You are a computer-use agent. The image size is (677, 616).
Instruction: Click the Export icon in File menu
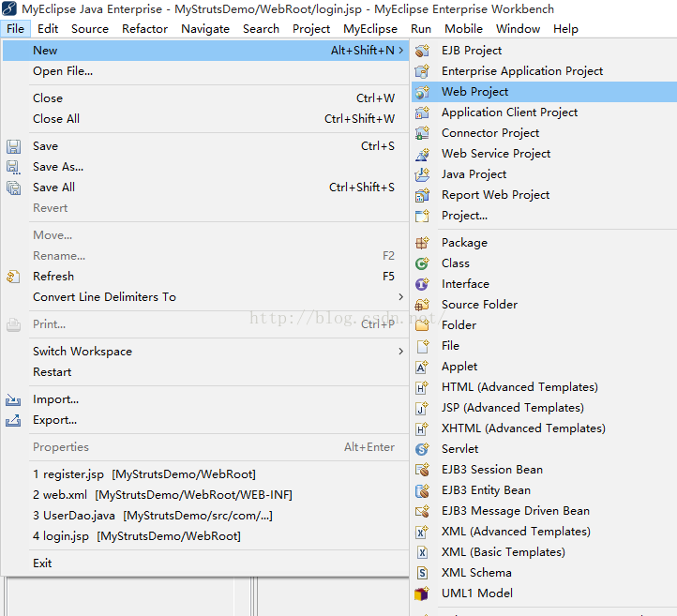point(13,420)
